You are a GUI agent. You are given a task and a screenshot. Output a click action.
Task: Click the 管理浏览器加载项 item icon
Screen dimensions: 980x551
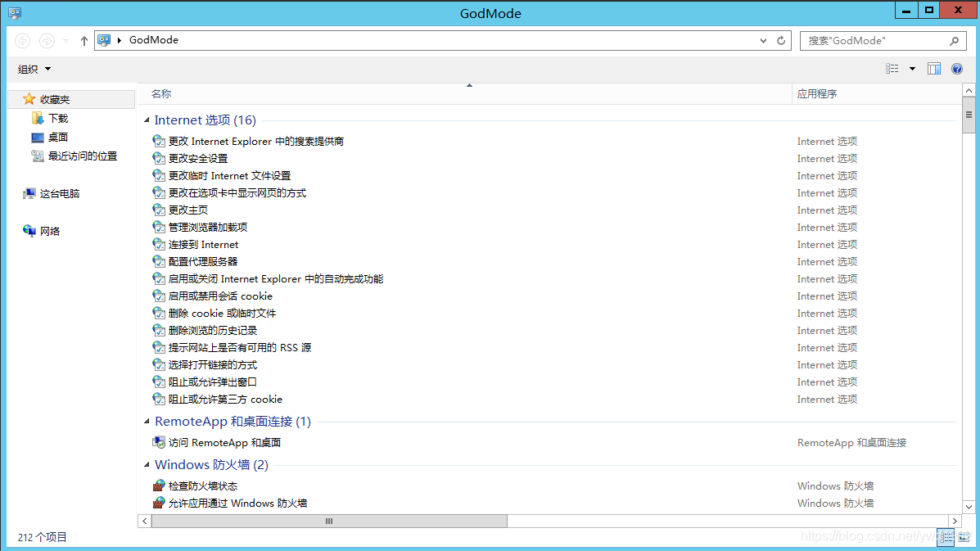click(159, 228)
